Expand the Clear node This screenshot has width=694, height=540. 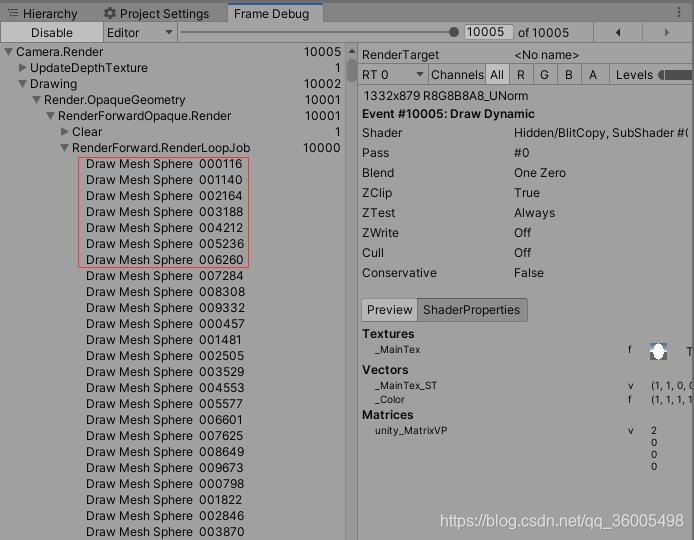(65, 131)
